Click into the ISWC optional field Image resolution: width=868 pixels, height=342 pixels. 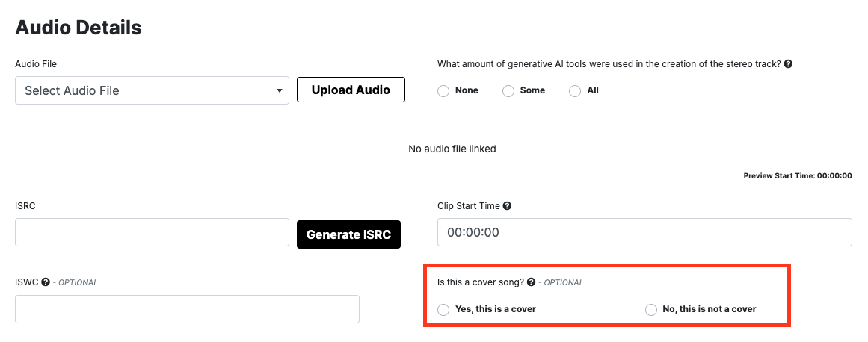point(187,309)
